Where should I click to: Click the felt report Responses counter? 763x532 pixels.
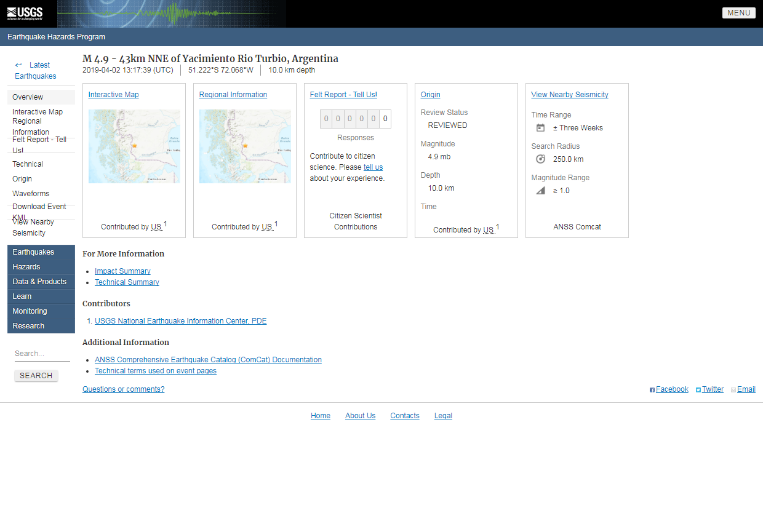pos(356,119)
